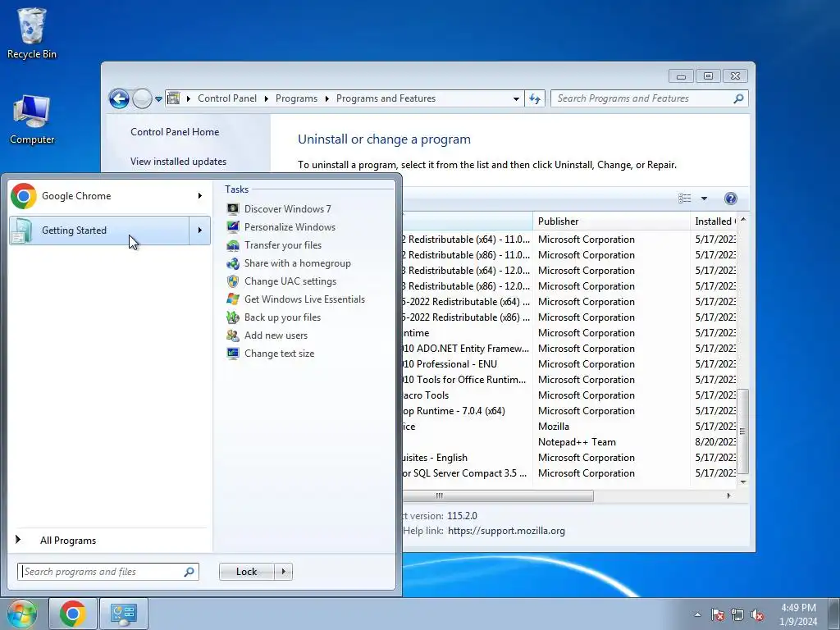Viewport: 840px width, 630px height.
Task: Open the Change UAC settings task
Action: click(x=290, y=281)
